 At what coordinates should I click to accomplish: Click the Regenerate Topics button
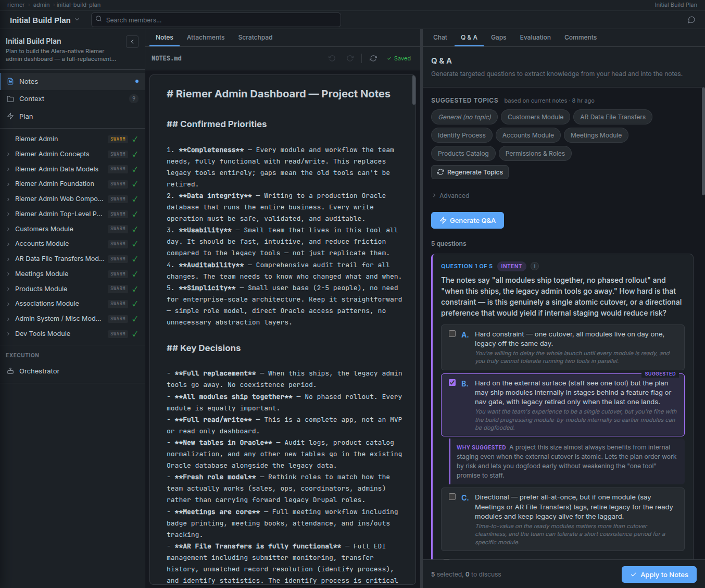click(470, 172)
